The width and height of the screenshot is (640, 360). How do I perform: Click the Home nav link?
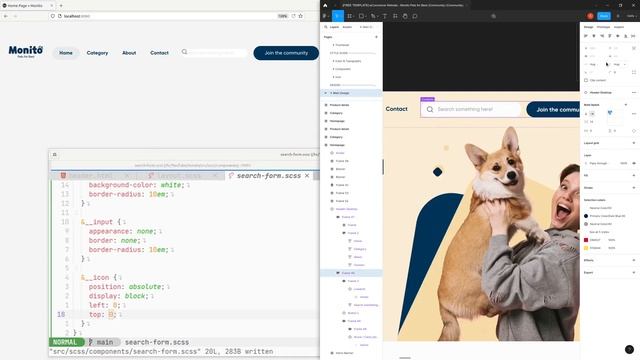point(66,53)
